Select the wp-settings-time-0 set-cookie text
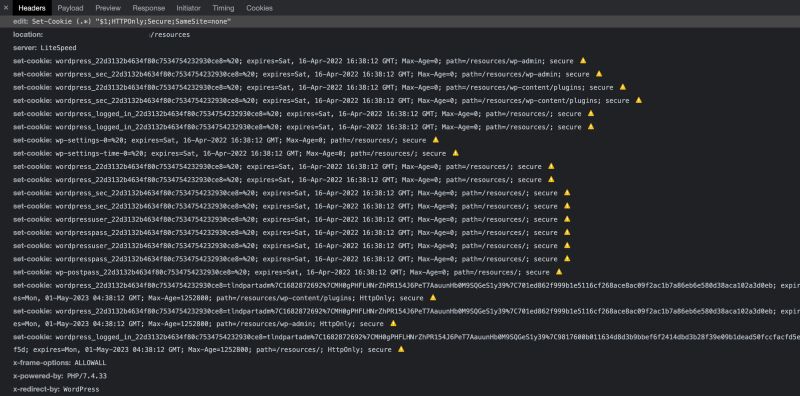The image size is (800, 396). 230,153
